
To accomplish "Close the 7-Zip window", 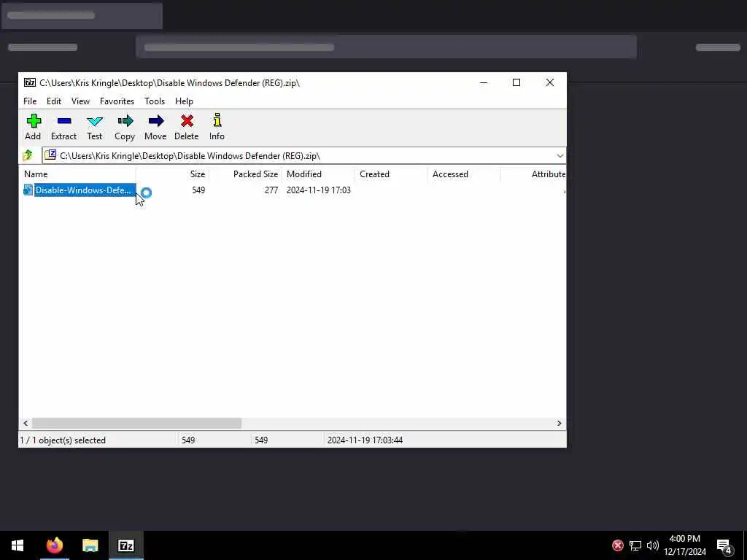I will [x=550, y=82].
